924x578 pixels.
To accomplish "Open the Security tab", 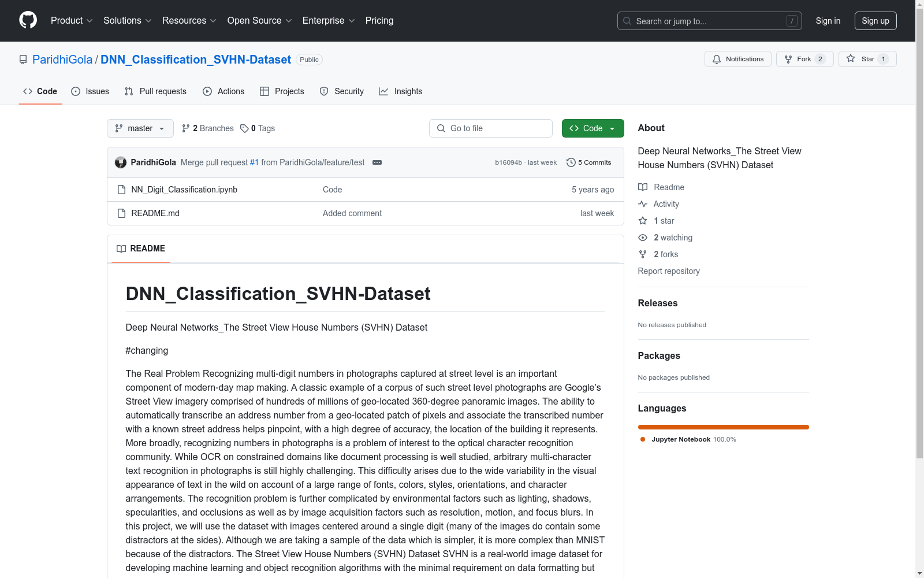I will coord(342,91).
